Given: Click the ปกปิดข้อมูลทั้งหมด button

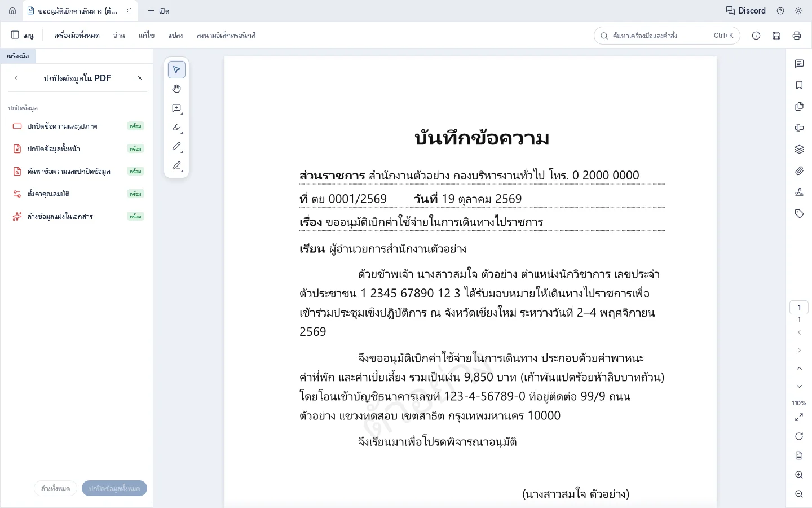Looking at the screenshot, I should pyautogui.click(x=114, y=488).
